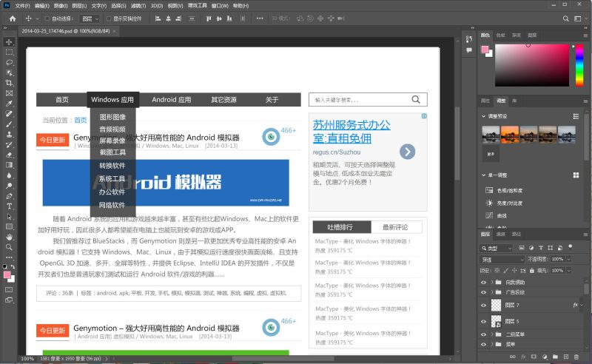The width and height of the screenshot is (592, 364).
Task: Click the foreground pink swatch in Color panel
Action: [485, 50]
